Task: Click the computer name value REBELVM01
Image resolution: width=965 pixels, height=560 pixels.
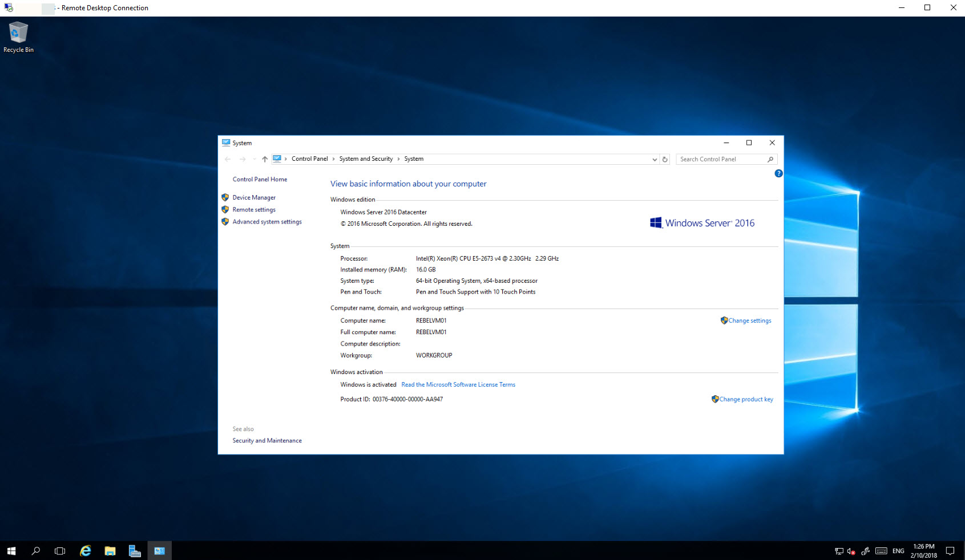Action: (431, 320)
